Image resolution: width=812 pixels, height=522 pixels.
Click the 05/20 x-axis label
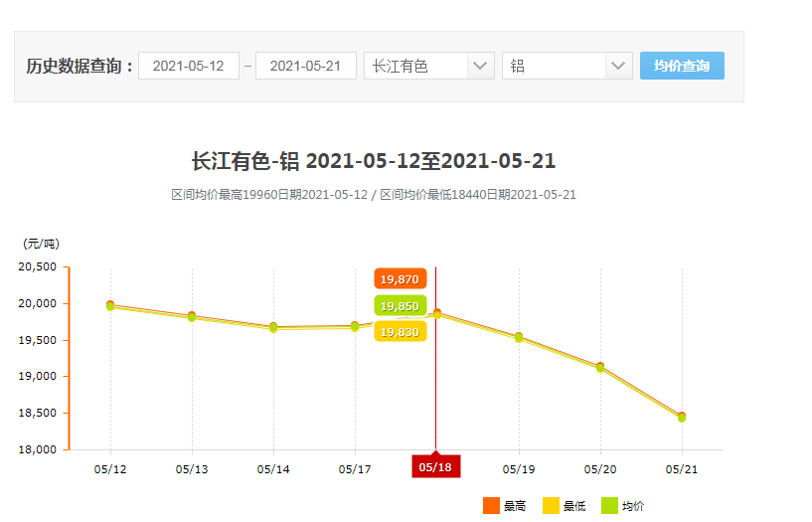pyautogui.click(x=600, y=469)
